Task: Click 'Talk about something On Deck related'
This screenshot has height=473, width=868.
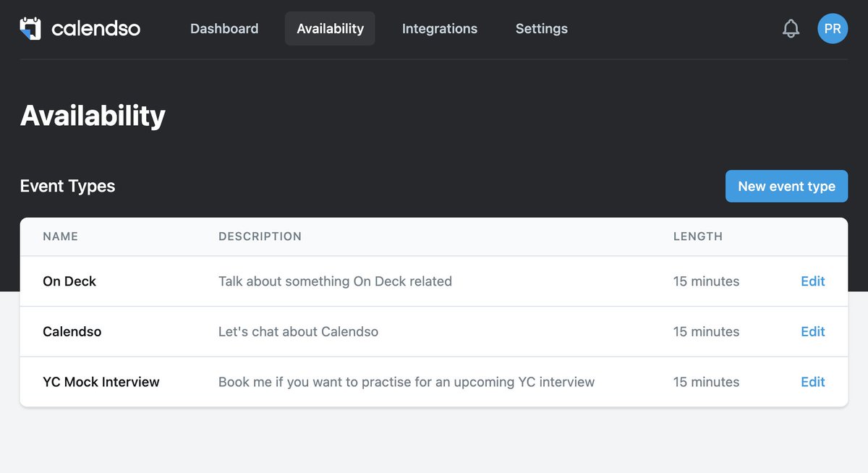Action: pos(335,281)
